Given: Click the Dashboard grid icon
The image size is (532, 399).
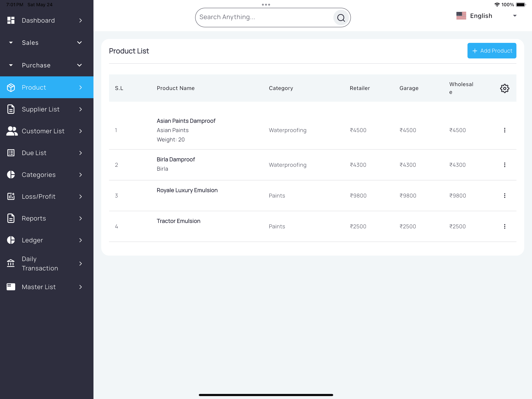Looking at the screenshot, I should point(11,20).
